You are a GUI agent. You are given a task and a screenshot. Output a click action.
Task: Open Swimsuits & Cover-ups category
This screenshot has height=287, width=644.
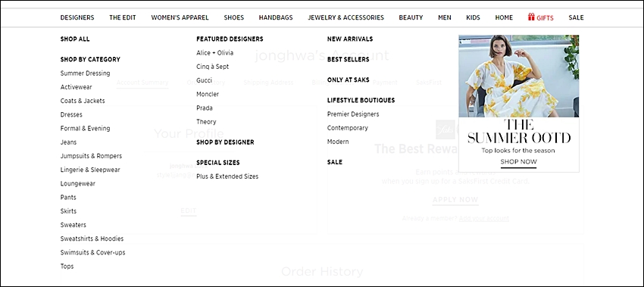(93, 252)
